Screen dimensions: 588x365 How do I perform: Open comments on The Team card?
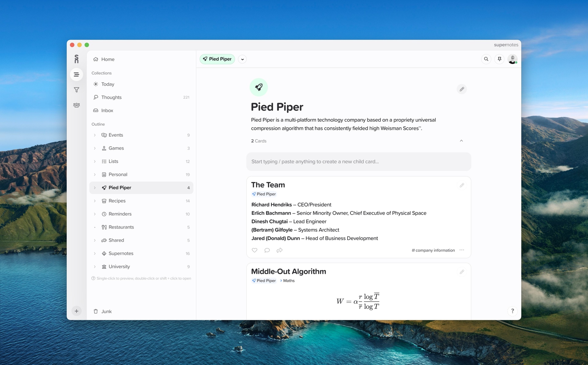pos(267,250)
